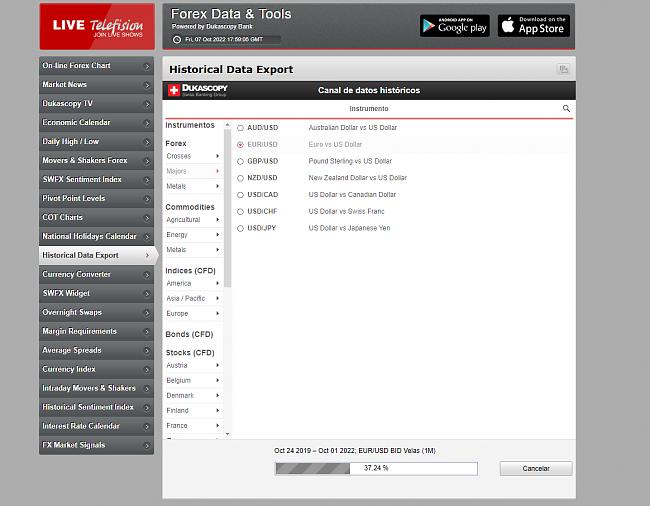Viewport: 650px width, 506px height.
Task: Open the LIVE Telefision banner
Action: pos(97,27)
